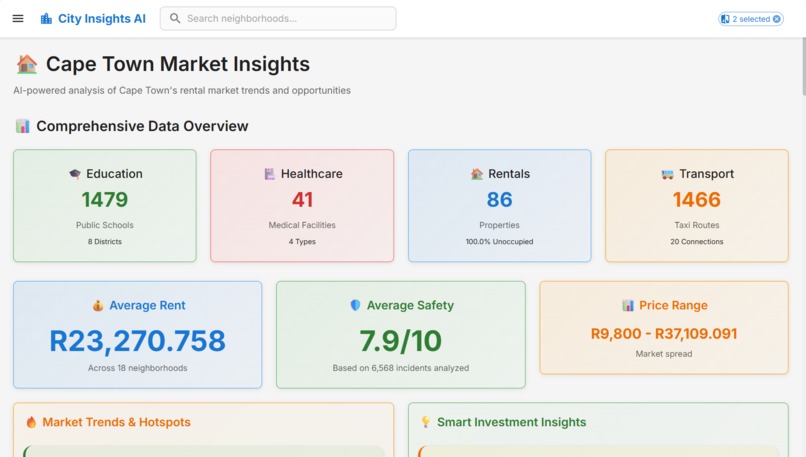Viewport: 806px width, 457px height.
Task: Select the Transport value 1466
Action: point(697,199)
